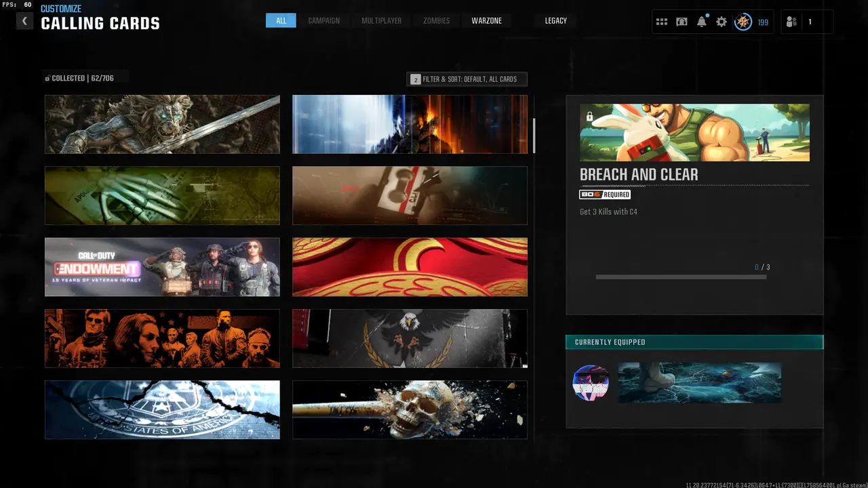
Task: Switch to the LEGACY tab
Action: [555, 20]
